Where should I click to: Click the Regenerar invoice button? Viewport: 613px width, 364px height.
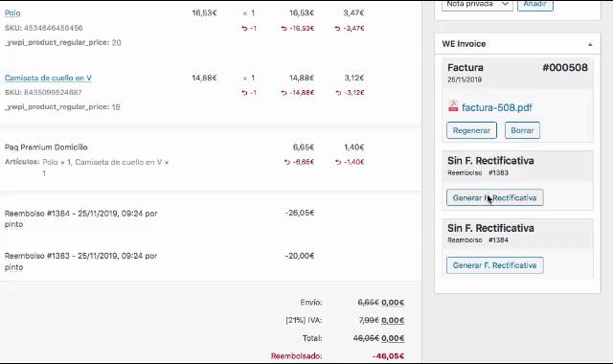[471, 130]
